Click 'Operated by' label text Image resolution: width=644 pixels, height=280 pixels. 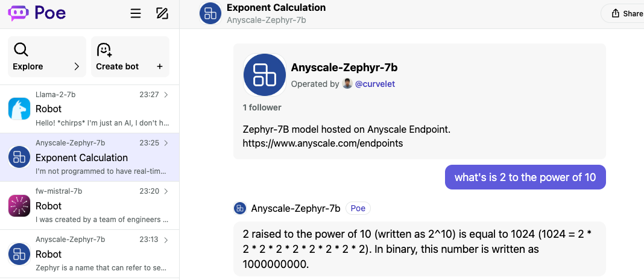315,84
